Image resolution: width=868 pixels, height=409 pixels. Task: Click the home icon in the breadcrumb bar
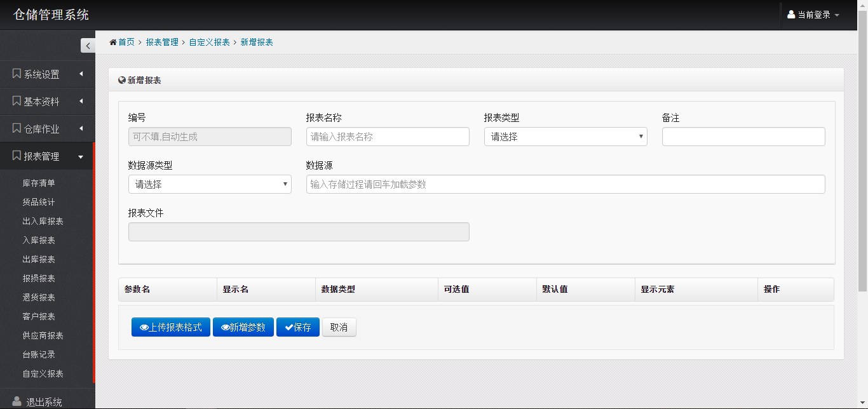112,42
